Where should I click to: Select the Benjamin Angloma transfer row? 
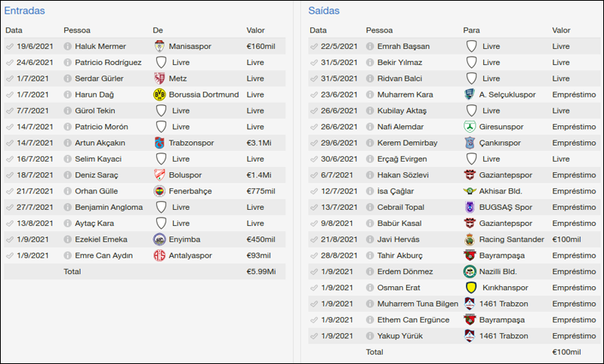coord(144,207)
